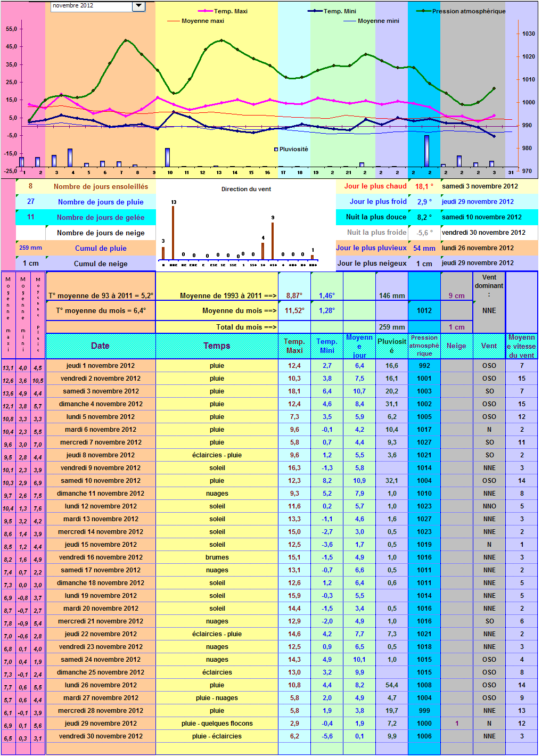Click 'éclaircies - pluie' for jeudi 8 novembre
This screenshot has width=542, height=756.
click(217, 455)
